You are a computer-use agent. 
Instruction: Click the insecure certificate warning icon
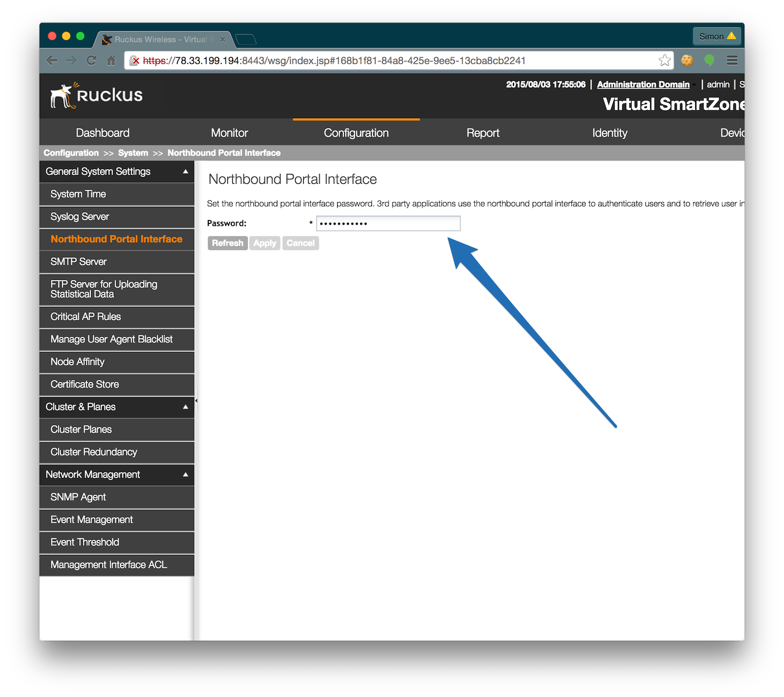click(135, 61)
